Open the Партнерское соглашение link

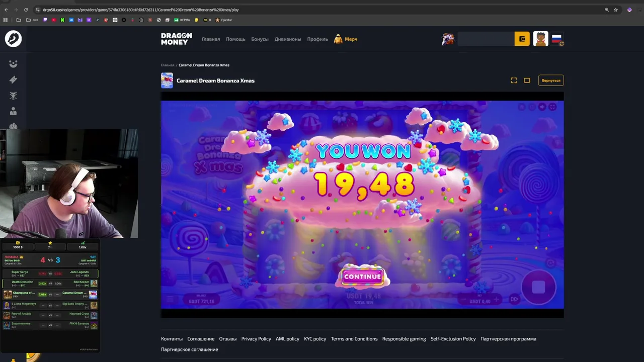point(190,349)
